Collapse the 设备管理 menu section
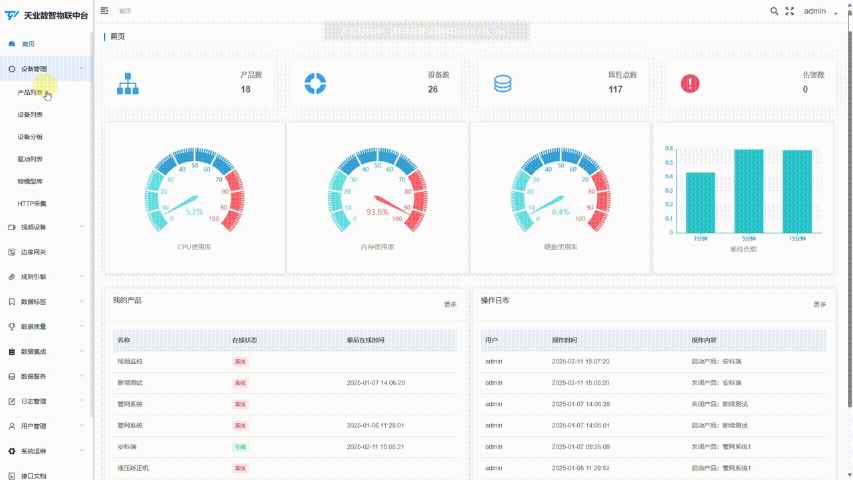Image resolution: width=853 pixels, height=480 pixels. (46, 69)
